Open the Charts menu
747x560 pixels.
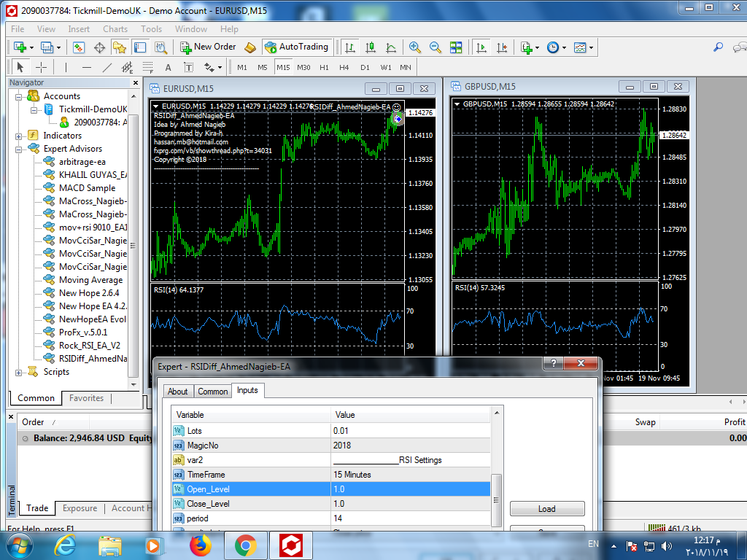pyautogui.click(x=115, y=29)
